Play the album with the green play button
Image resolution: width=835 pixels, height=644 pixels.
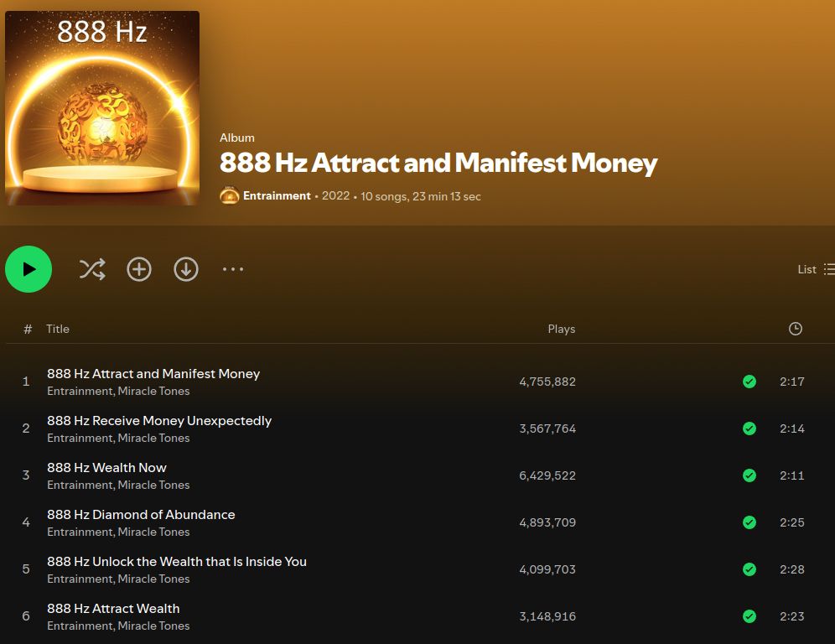pos(29,269)
